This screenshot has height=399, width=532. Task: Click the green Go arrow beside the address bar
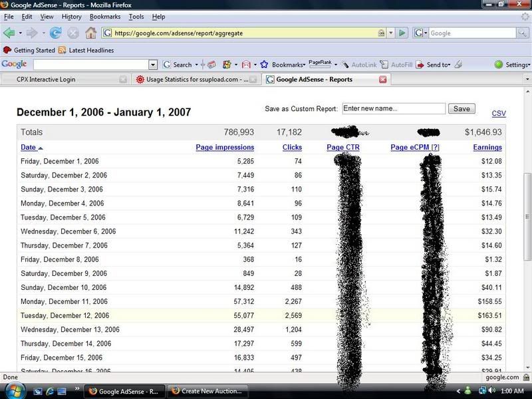pyautogui.click(x=402, y=33)
